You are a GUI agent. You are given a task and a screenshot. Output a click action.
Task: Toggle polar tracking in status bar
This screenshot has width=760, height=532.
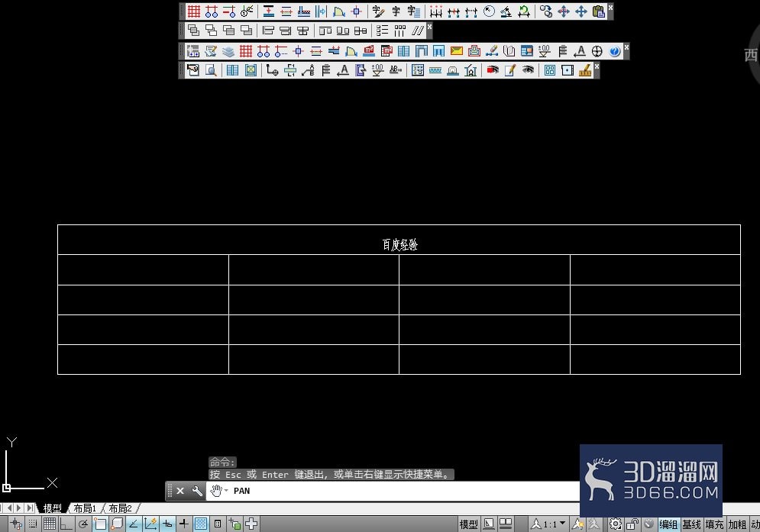(83, 524)
